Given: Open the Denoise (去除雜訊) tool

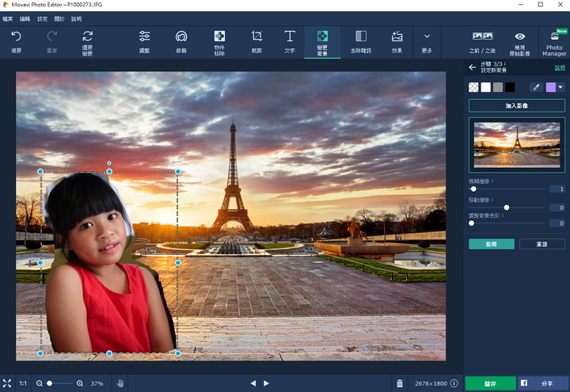Looking at the screenshot, I should pyautogui.click(x=361, y=36).
